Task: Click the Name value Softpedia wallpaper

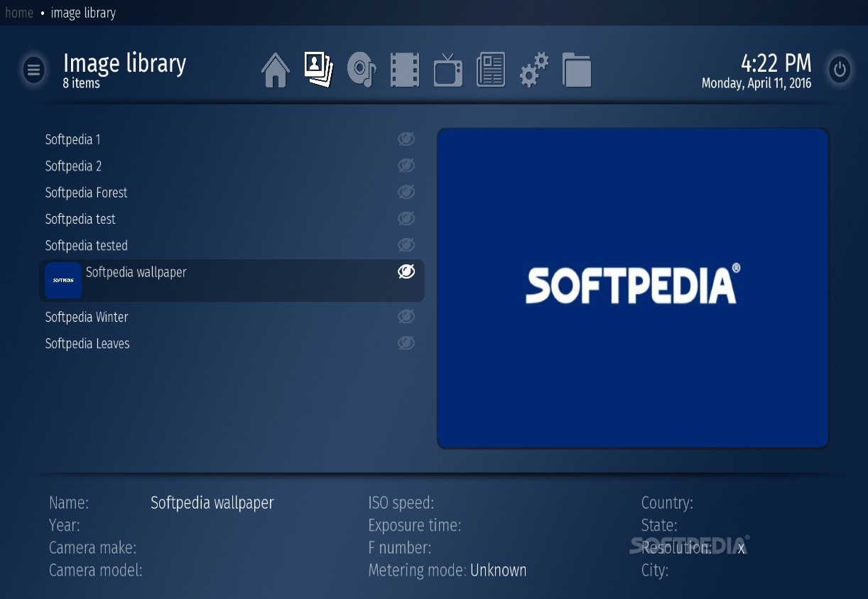Action: pyautogui.click(x=212, y=503)
